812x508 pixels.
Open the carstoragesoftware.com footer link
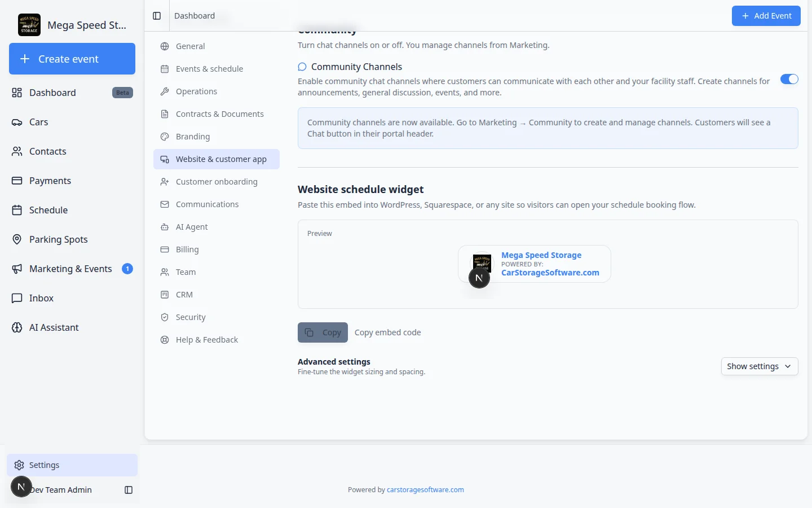coord(425,490)
